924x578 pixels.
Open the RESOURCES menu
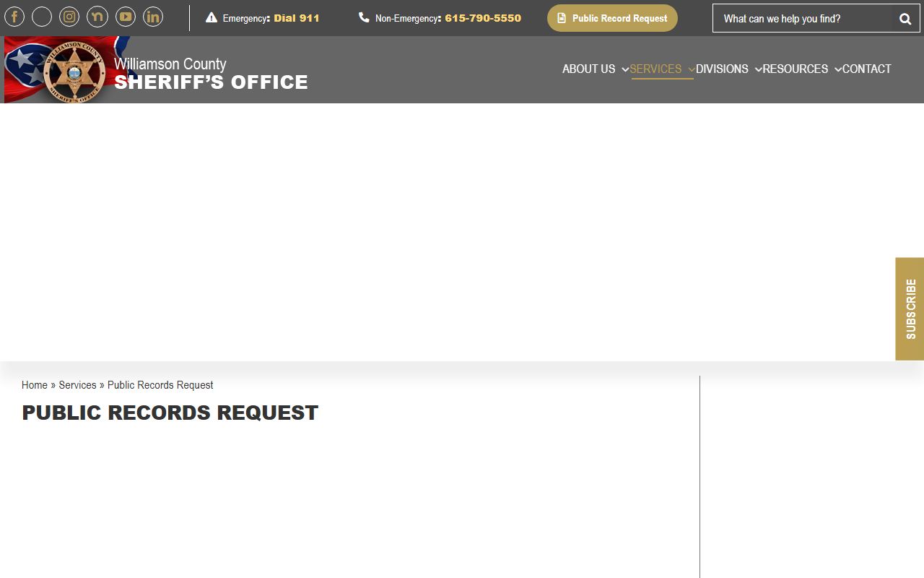796,69
